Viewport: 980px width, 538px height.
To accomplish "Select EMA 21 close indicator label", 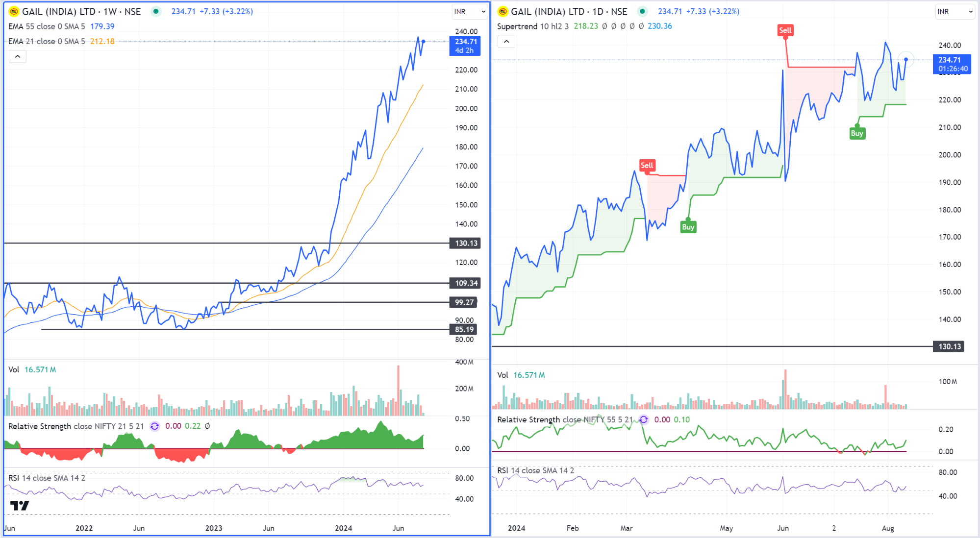I will click(47, 42).
